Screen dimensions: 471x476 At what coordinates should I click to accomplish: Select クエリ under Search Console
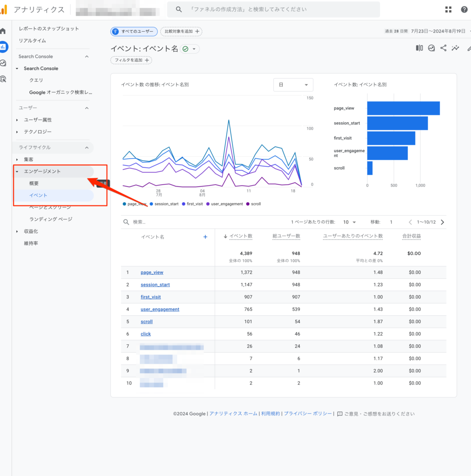pos(36,80)
